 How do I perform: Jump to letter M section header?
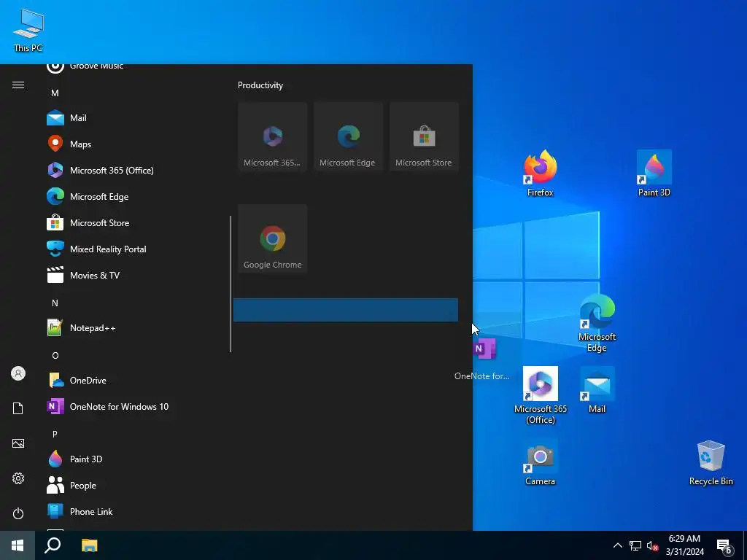click(55, 93)
